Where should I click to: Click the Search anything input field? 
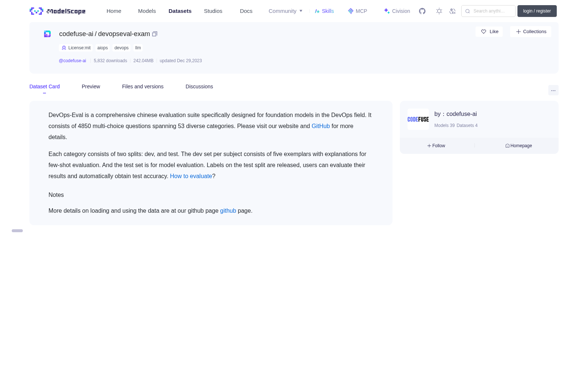click(x=488, y=11)
